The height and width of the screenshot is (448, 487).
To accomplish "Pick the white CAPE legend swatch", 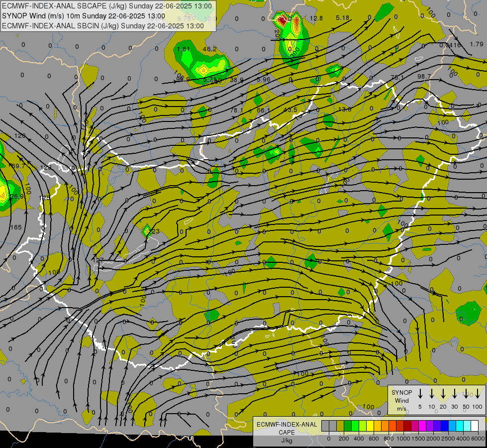I will (x=475, y=426).
